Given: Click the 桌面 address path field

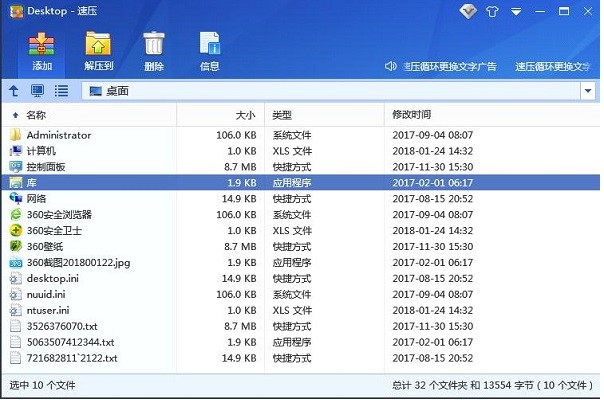Looking at the screenshot, I should (331, 91).
